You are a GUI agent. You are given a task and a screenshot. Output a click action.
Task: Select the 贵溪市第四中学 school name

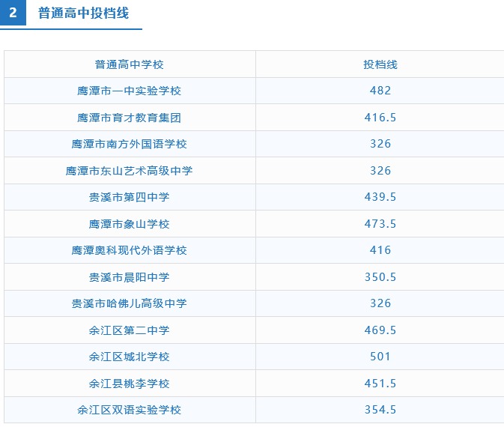pyautogui.click(x=130, y=197)
